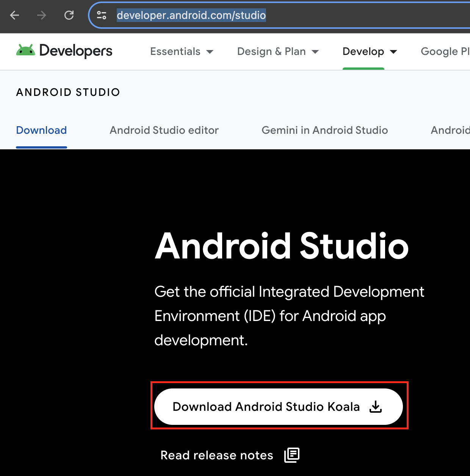This screenshot has width=470, height=476.
Task: Select the Download tab
Action: tap(41, 130)
